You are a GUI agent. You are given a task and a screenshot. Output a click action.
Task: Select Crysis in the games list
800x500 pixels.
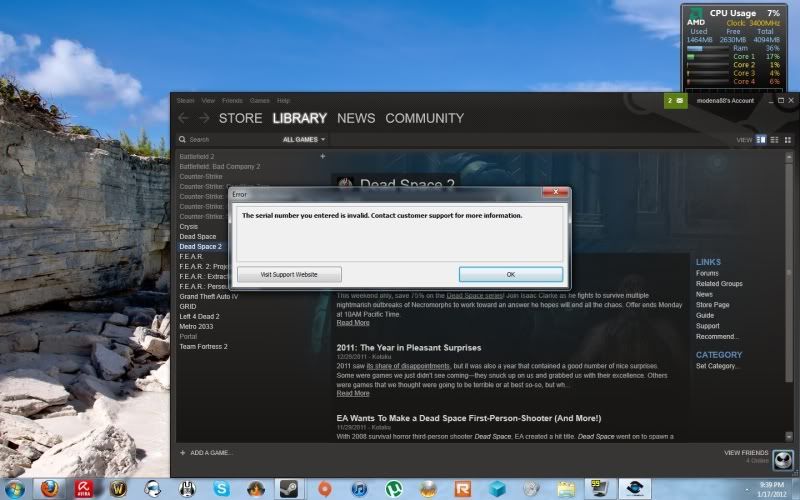coord(188,227)
